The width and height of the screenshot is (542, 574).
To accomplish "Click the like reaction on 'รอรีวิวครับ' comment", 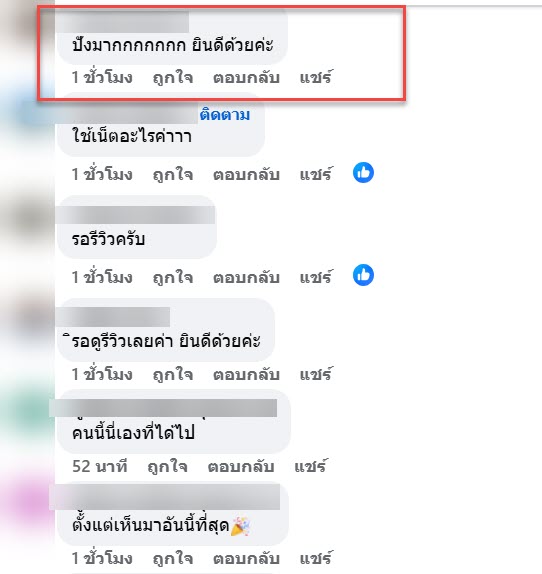I will point(363,275).
